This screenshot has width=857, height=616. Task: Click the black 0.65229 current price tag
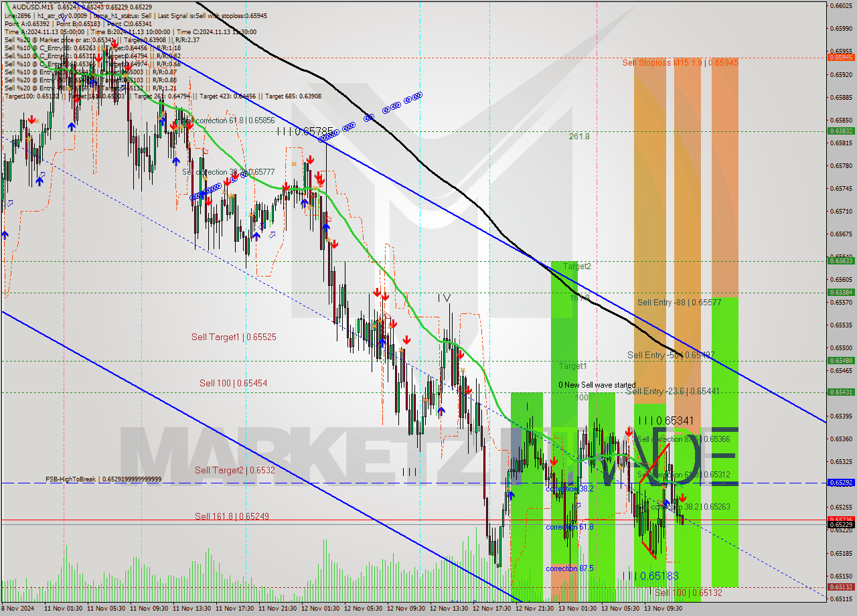tap(841, 524)
